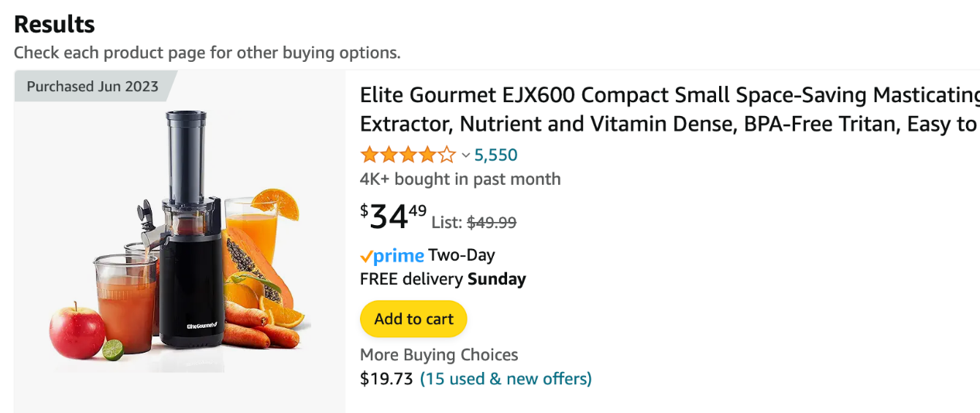Open the 5,550 customer reviews link
The height and width of the screenshot is (413, 980).
pyautogui.click(x=495, y=155)
